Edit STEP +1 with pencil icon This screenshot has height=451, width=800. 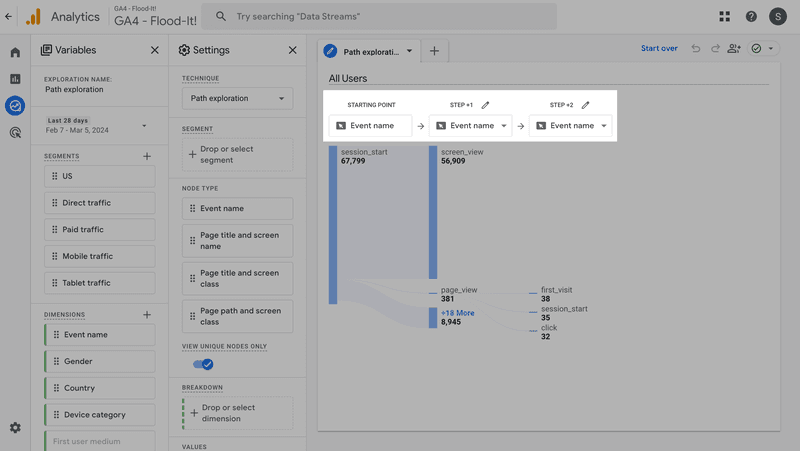485,105
